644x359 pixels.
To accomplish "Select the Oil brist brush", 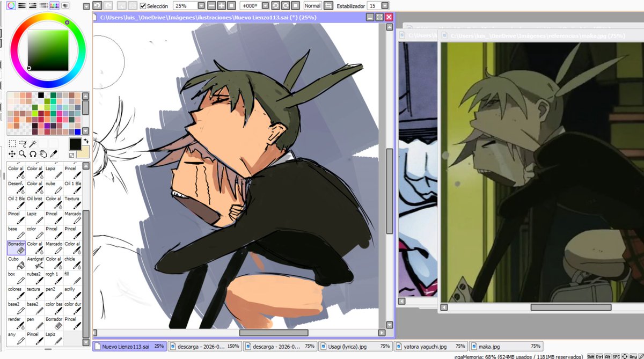I will [35, 202].
